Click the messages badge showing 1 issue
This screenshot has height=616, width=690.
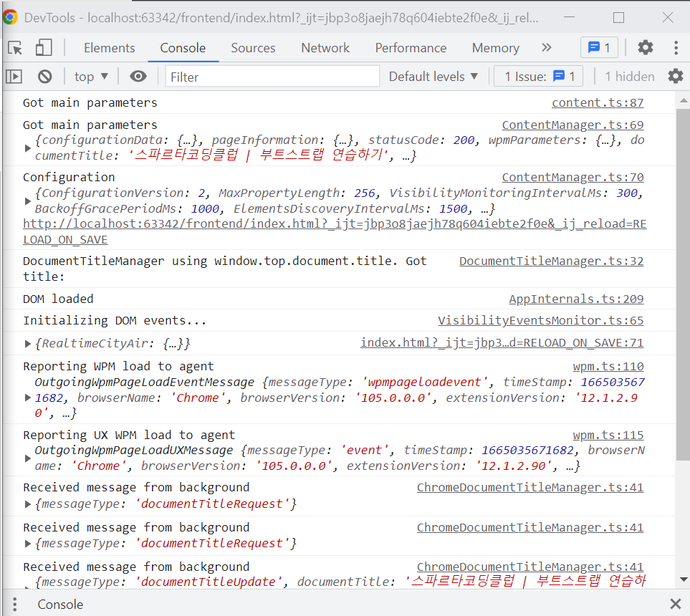click(x=598, y=48)
